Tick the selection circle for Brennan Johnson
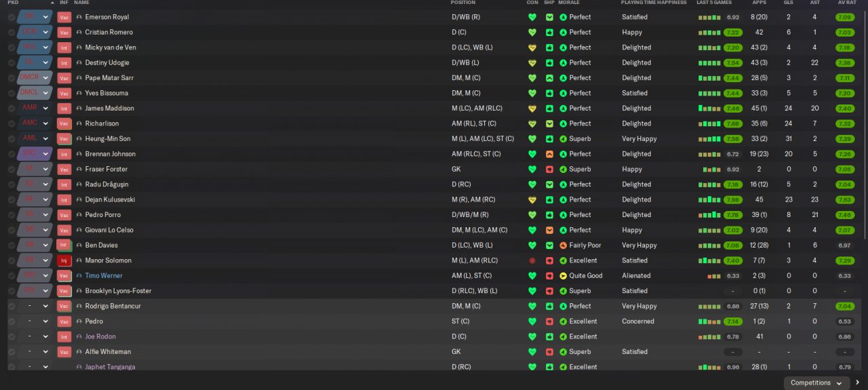 tap(12, 154)
